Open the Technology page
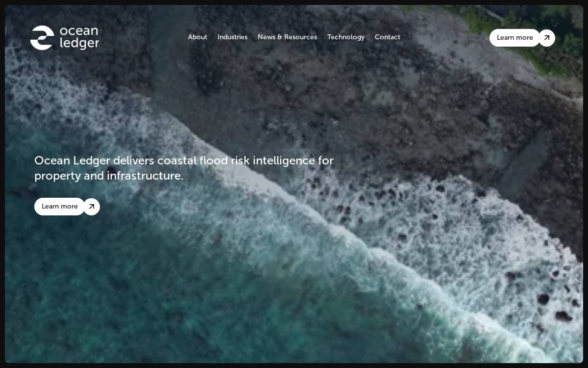Image resolution: width=588 pixels, height=368 pixels. [x=346, y=37]
